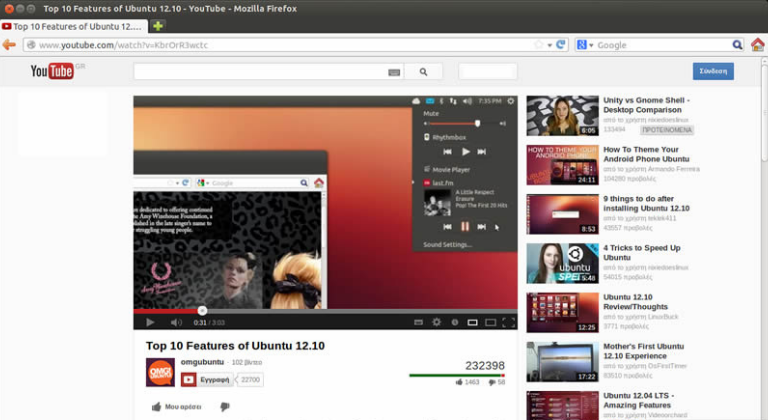Toggle the captions icon in the player
The height and width of the screenshot is (420, 768).
[x=418, y=322]
